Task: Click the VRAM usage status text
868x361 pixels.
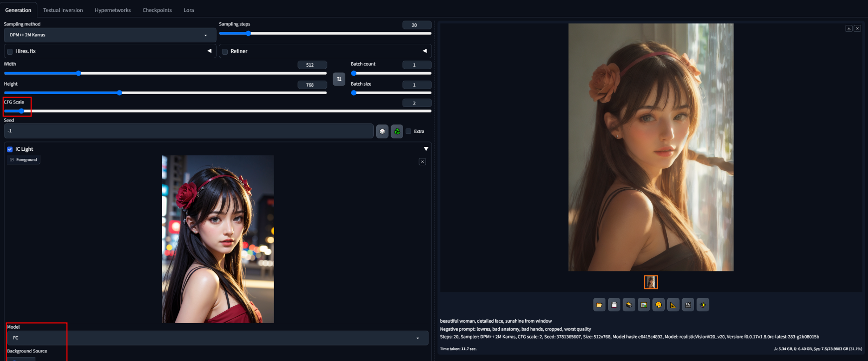Action: click(818, 349)
